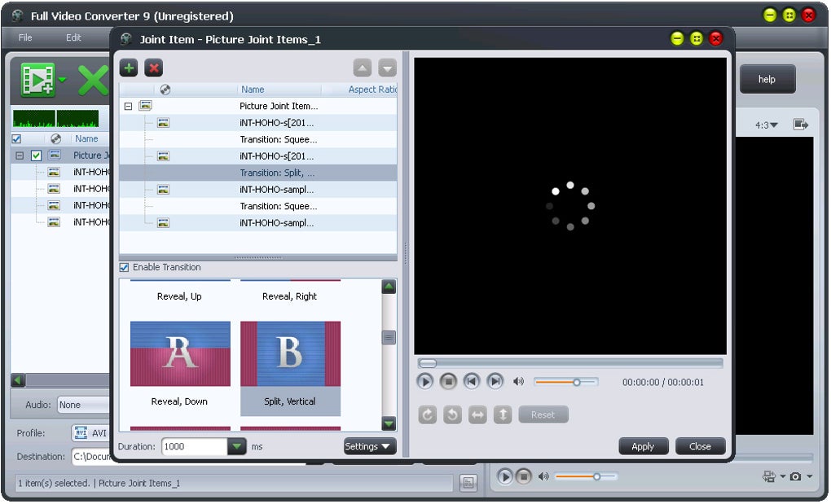Viewport: 831px width, 504px height.
Task: Click transition list scroll up arrow
Action: 389,287
